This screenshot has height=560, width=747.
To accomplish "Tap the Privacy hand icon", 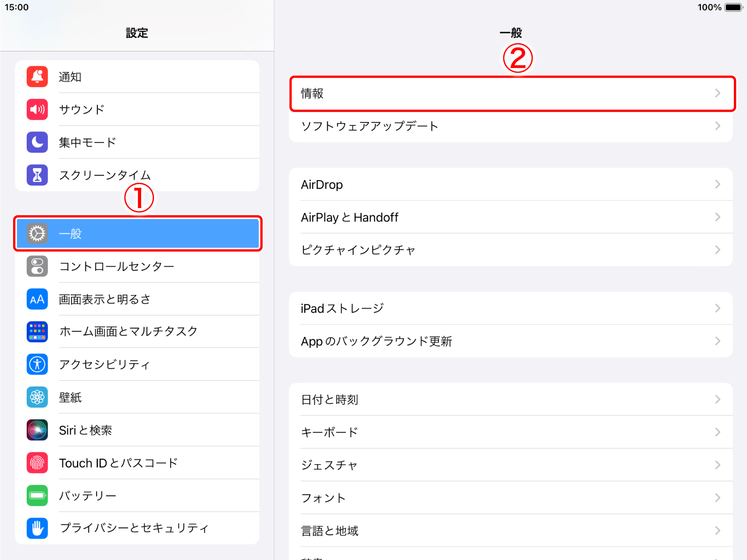I will click(37, 528).
